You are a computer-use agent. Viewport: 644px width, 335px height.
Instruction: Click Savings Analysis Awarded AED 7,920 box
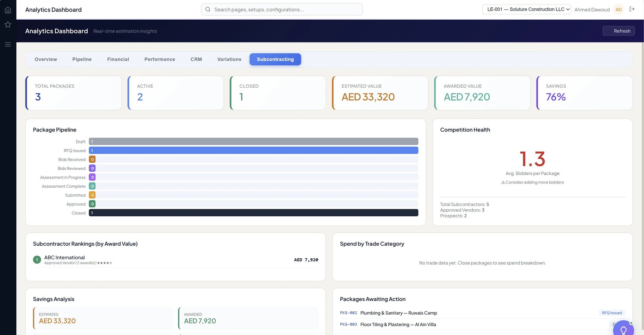[x=248, y=318]
